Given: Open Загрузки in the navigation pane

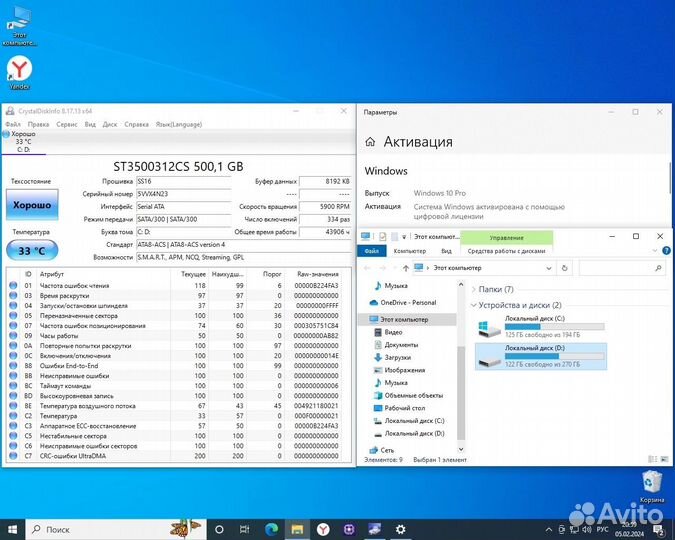Looking at the screenshot, I should [x=397, y=357].
